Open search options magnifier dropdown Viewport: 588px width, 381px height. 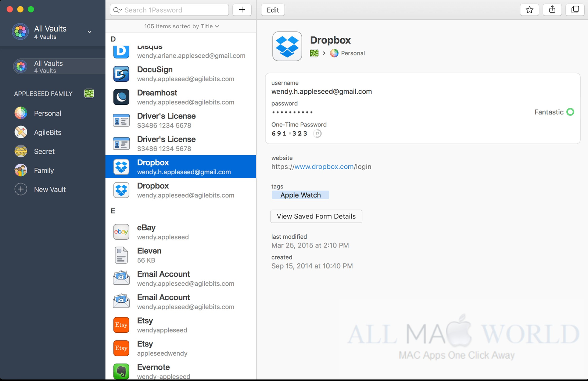tap(117, 10)
